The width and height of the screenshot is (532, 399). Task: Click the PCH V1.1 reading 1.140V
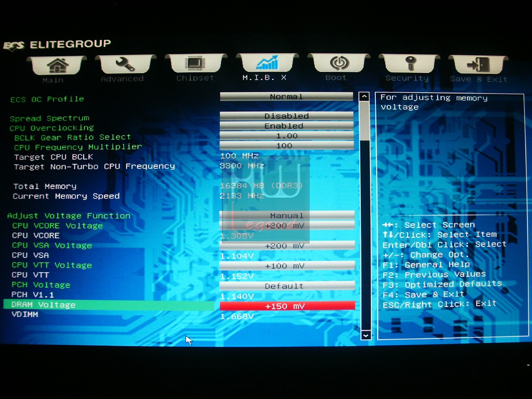[237, 296]
